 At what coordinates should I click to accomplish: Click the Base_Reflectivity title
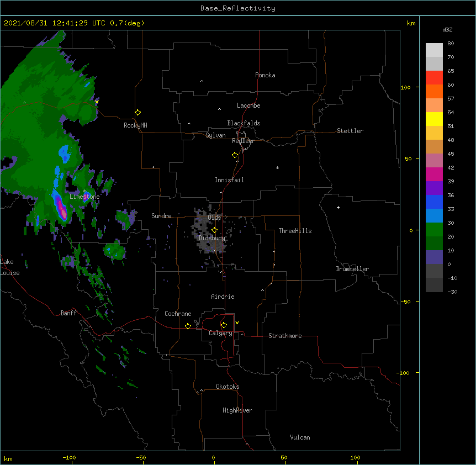point(238,8)
